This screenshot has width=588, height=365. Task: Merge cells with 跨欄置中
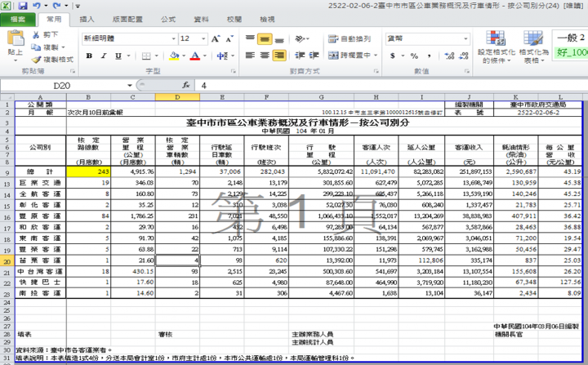[350, 56]
